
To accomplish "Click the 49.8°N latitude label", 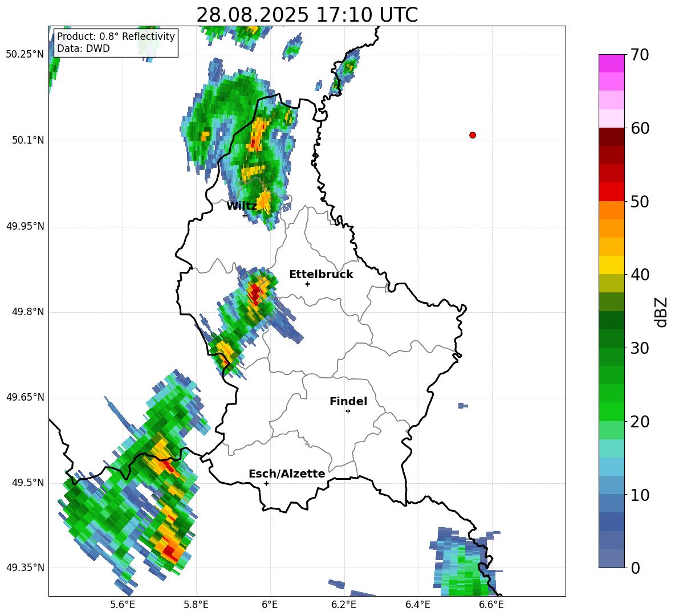I will 27,312.
